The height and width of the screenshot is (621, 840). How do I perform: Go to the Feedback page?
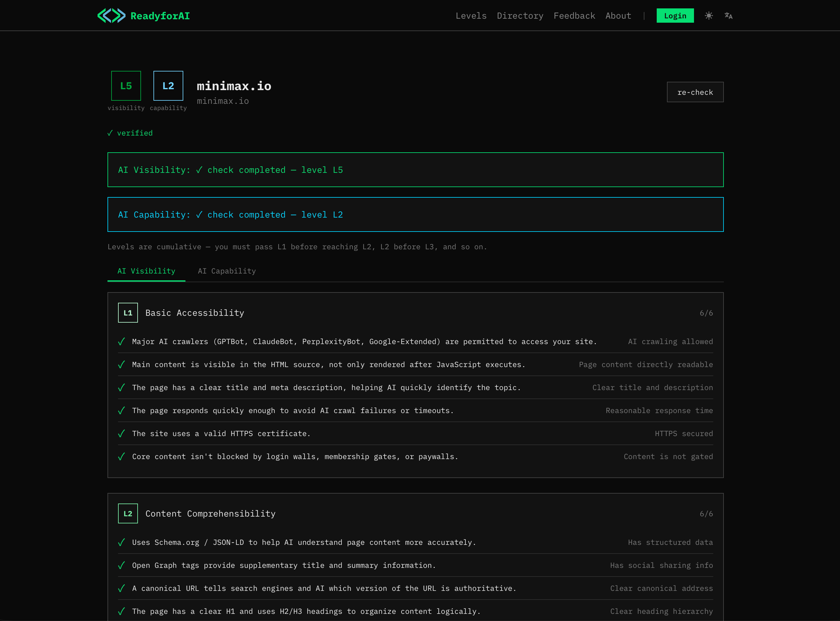coord(574,16)
